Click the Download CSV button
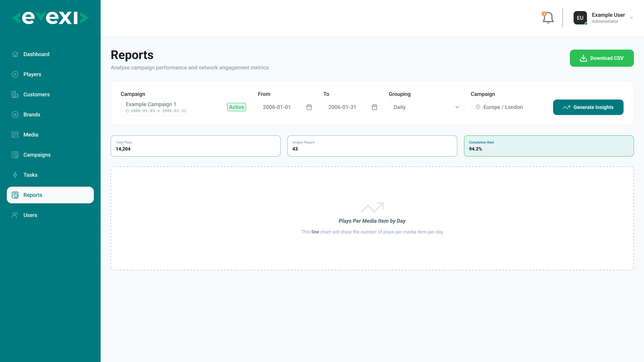This screenshot has height=362, width=644. 602,58
